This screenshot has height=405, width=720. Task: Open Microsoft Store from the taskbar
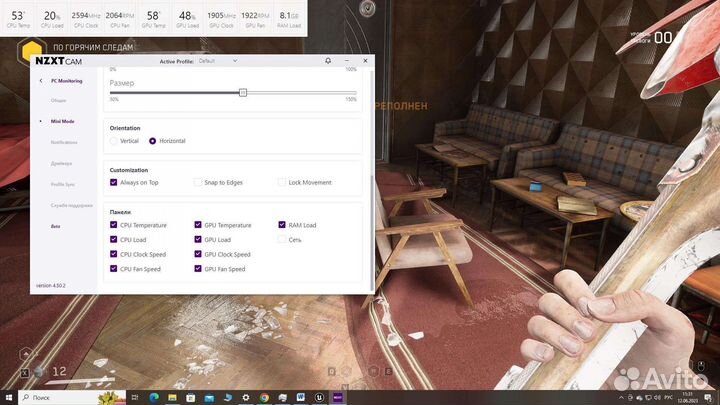coord(191,397)
